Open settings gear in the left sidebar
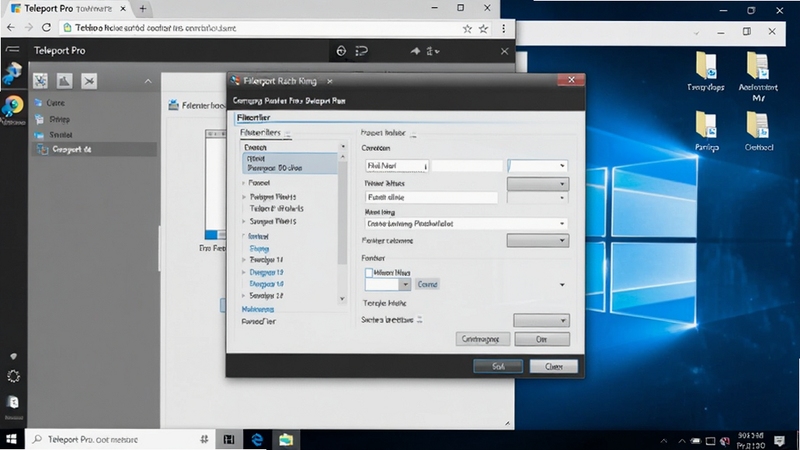Image resolution: width=800 pixels, height=450 pixels. point(13,376)
